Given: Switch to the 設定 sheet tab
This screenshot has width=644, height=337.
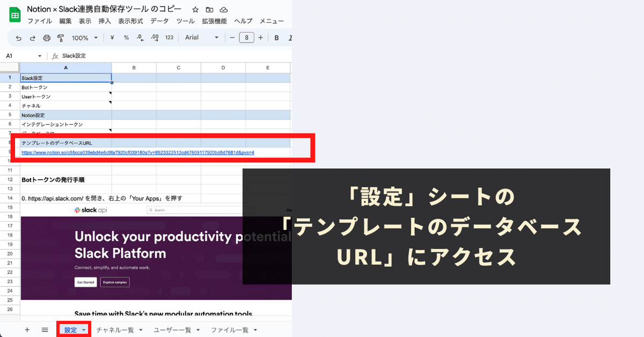Looking at the screenshot, I should tap(71, 330).
